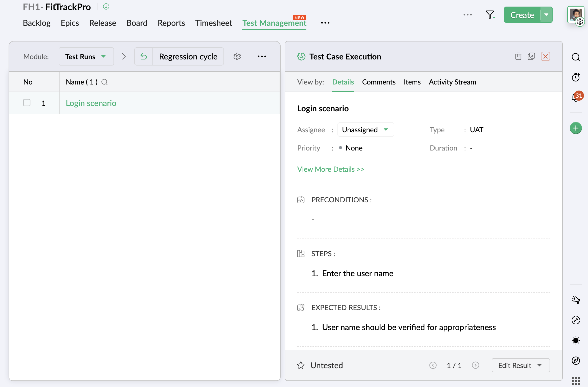Click View More Details link
This screenshot has width=588, height=387.
pos(331,169)
